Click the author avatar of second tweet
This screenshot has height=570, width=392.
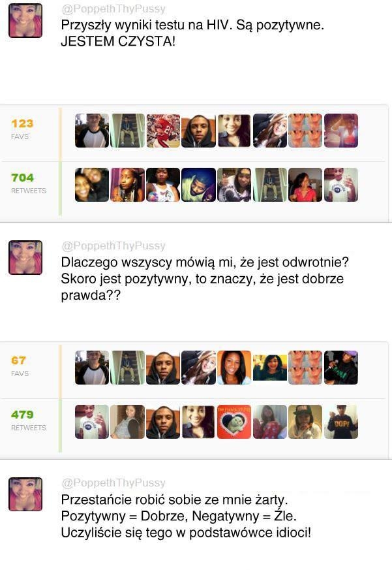tap(25, 257)
